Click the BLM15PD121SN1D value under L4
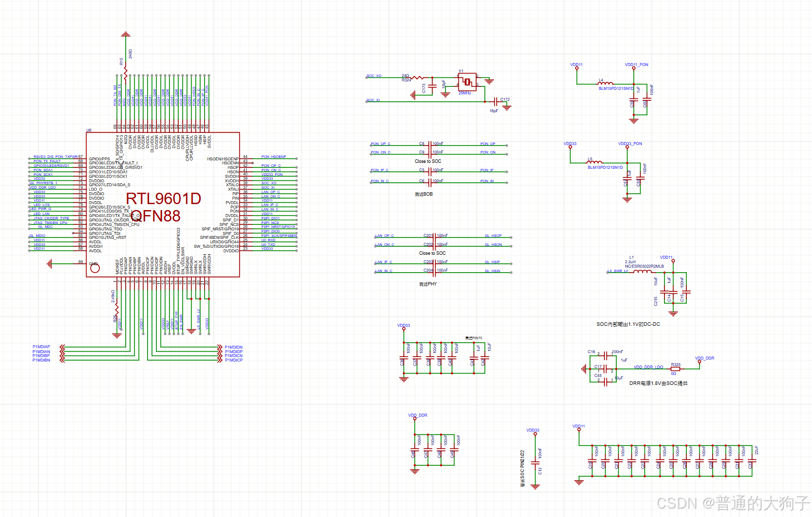812x517 pixels. (616, 88)
